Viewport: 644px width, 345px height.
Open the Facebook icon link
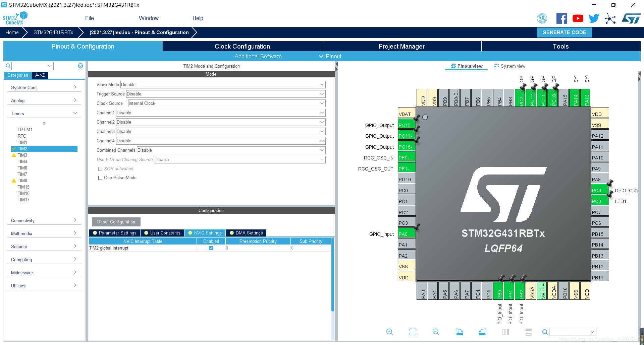[x=561, y=18]
